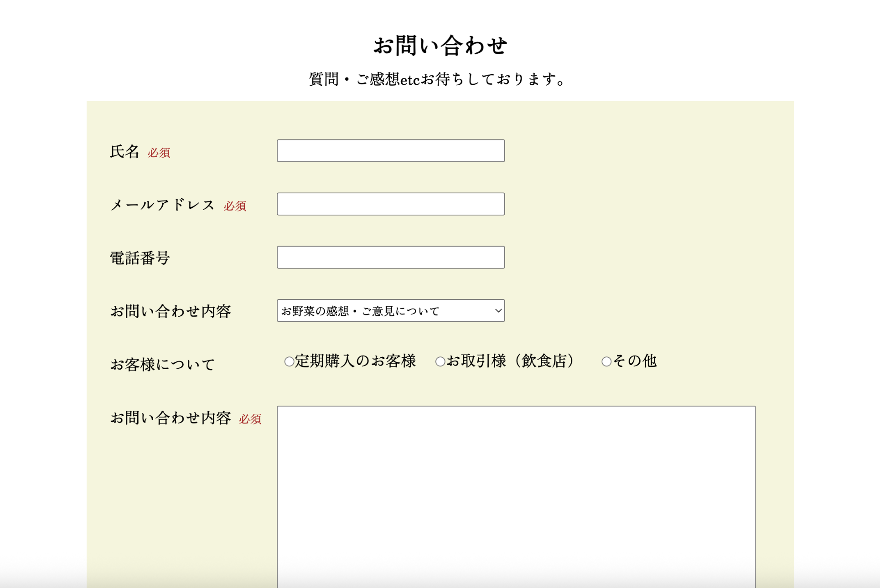Click the 質問・ご感想etc subtitle text

438,79
